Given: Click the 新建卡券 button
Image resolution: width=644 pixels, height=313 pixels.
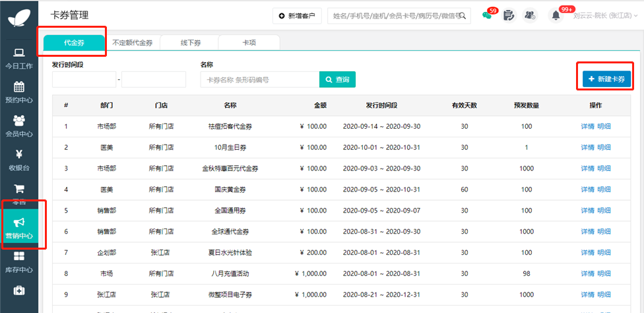Looking at the screenshot, I should coord(606,79).
